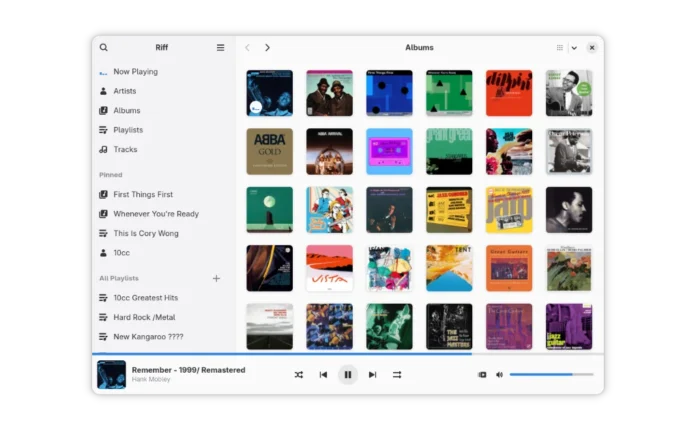696x430 pixels.
Task: Expand the view options chevron
Action: 574,47
